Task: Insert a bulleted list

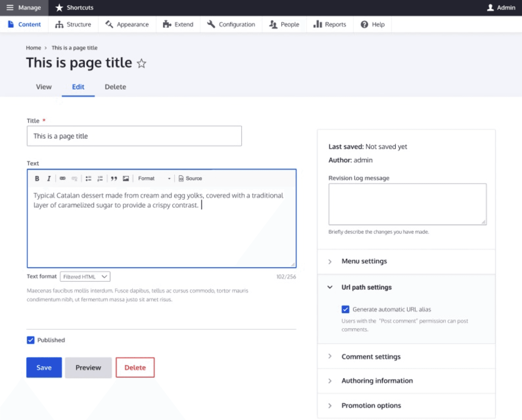Action: click(x=88, y=178)
